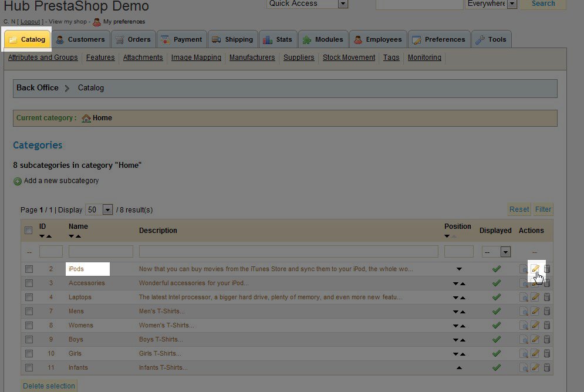Delete the Infants category via trash icon
Image resolution: width=584 pixels, height=392 pixels.
click(x=547, y=367)
